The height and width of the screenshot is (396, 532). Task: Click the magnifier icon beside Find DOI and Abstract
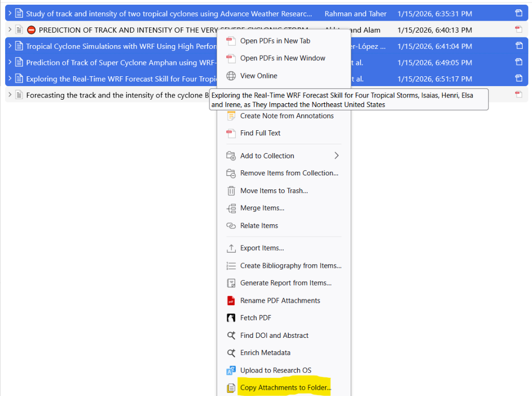point(231,336)
